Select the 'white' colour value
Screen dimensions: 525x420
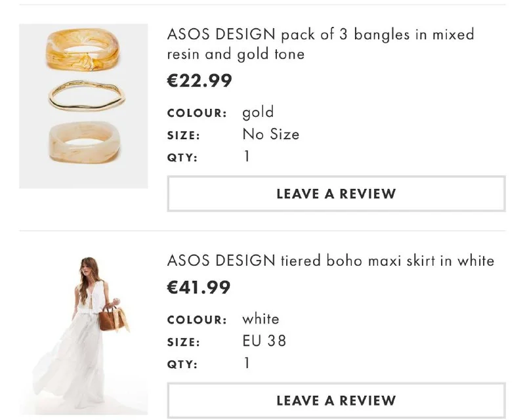pos(261,319)
